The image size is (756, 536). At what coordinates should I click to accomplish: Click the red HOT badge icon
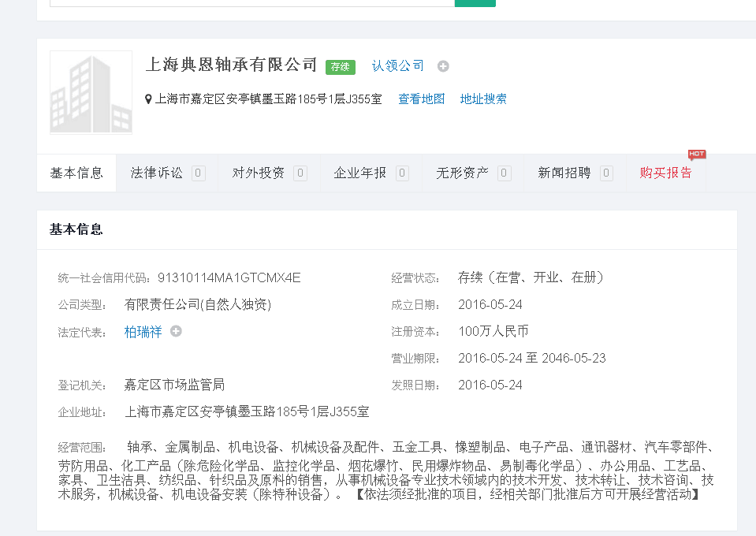696,154
